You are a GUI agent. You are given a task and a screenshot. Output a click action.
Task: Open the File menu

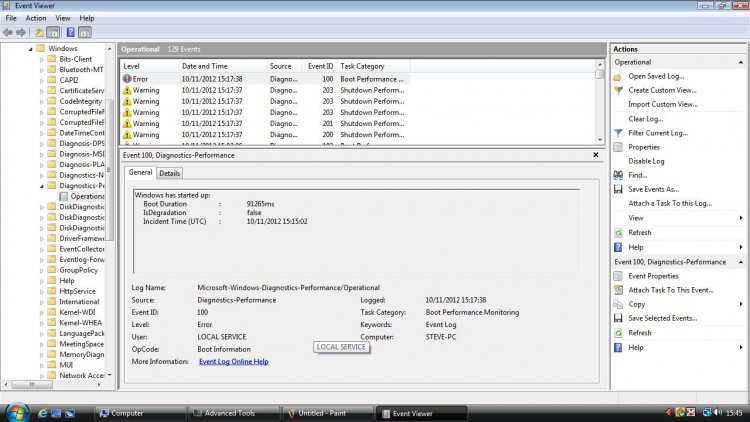point(11,18)
